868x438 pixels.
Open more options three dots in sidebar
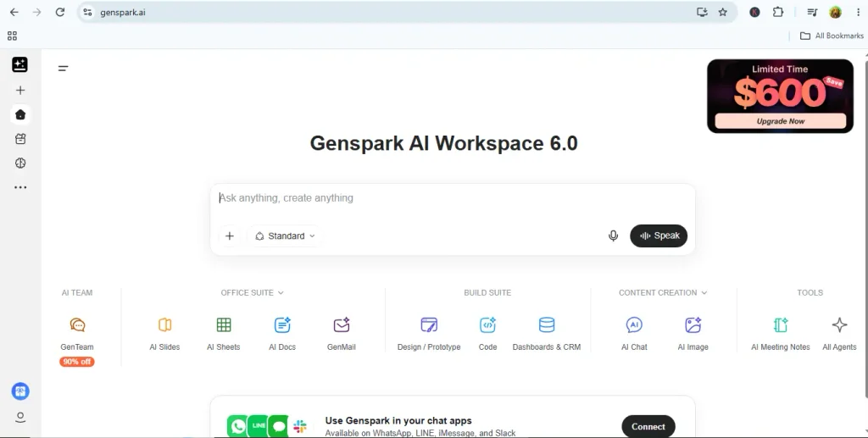(20, 187)
